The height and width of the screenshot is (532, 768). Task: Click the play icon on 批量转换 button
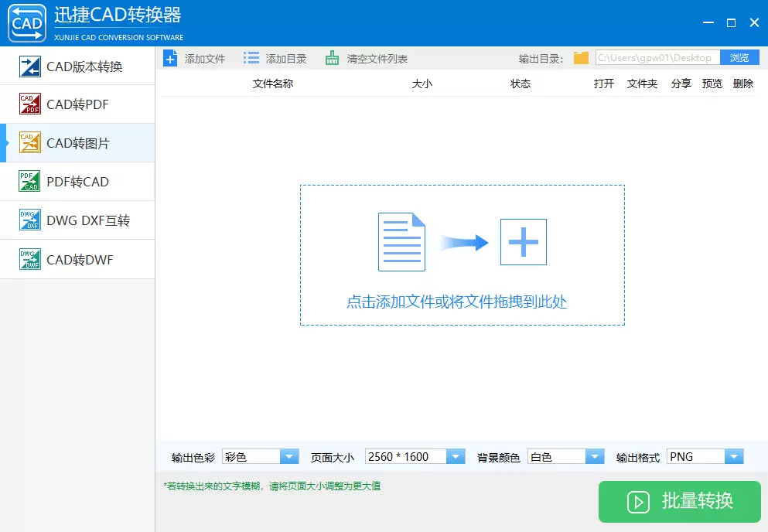click(638, 502)
